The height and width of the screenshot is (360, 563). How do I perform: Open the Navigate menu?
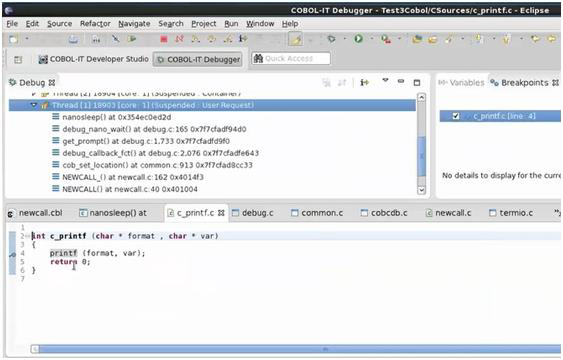[134, 24]
